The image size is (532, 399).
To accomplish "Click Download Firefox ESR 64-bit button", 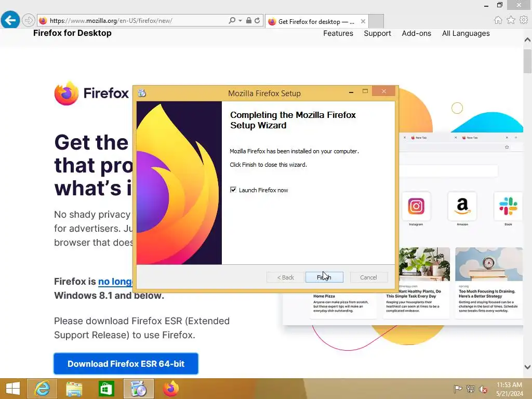I will click(x=126, y=363).
